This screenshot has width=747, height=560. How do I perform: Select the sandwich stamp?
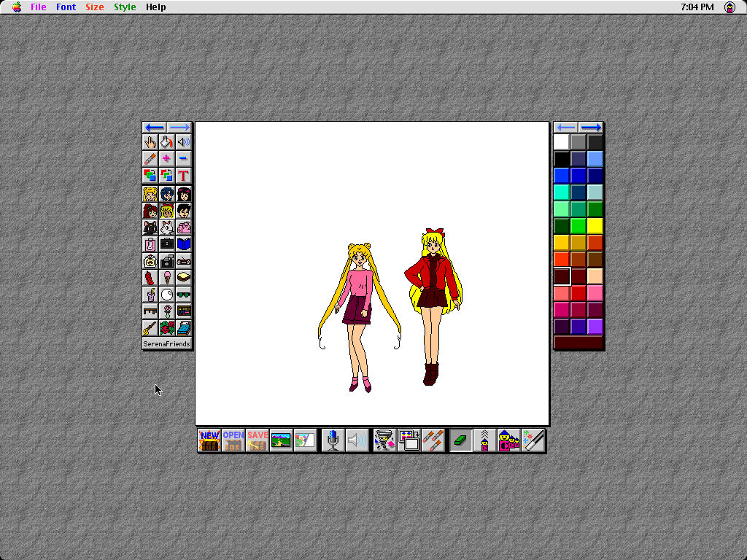183,278
